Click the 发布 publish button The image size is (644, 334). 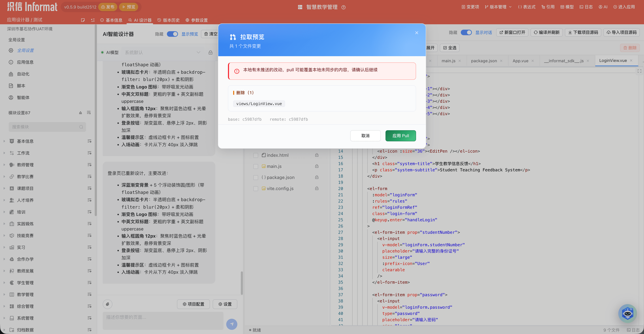click(108, 7)
